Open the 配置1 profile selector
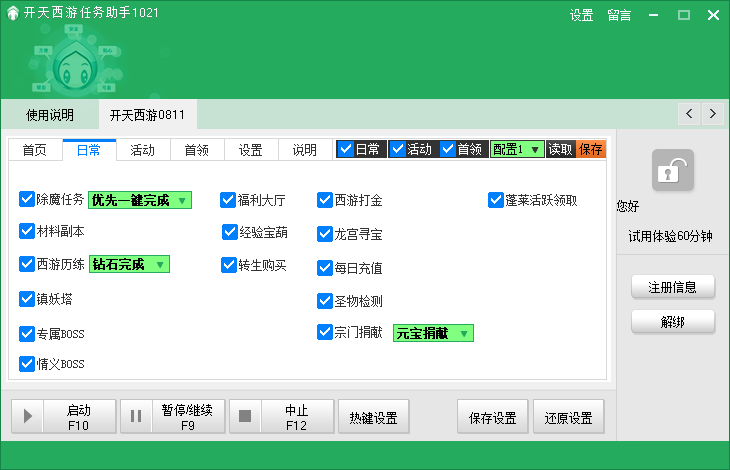 (x=517, y=149)
